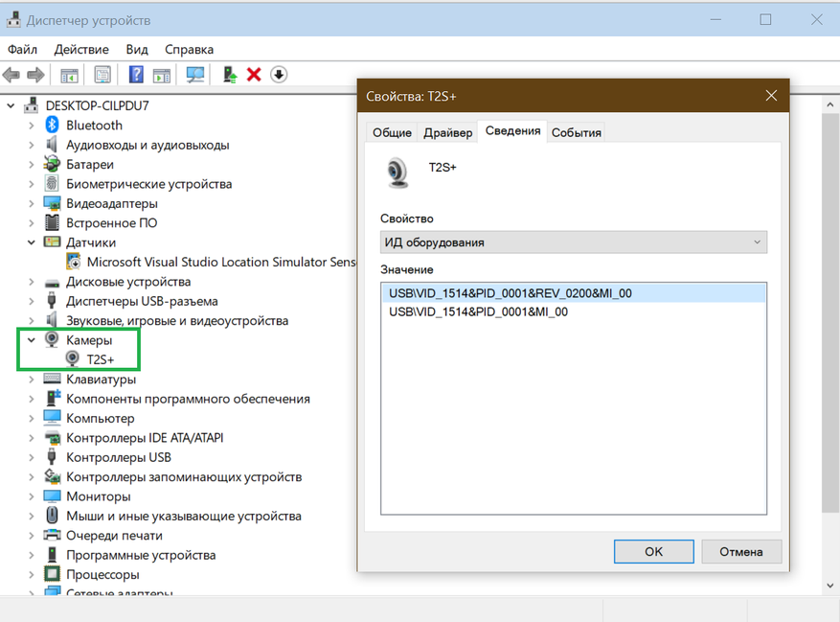Open the Файл menu
The width and height of the screenshot is (840, 622).
click(x=22, y=49)
